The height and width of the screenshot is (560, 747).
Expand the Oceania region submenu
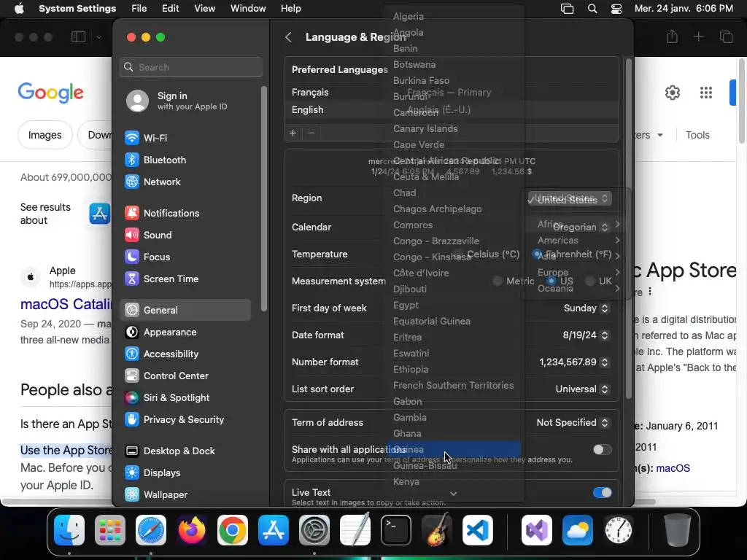577,289
